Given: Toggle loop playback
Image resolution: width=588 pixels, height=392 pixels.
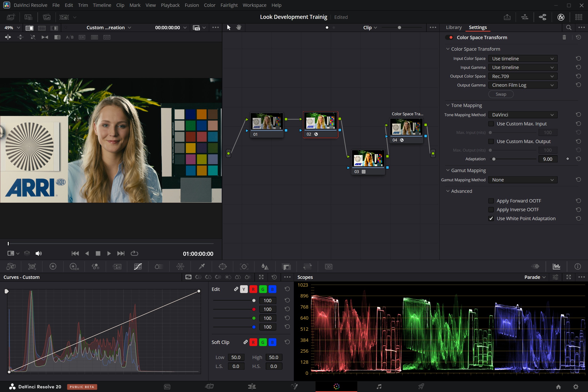Looking at the screenshot, I should pyautogui.click(x=134, y=253).
